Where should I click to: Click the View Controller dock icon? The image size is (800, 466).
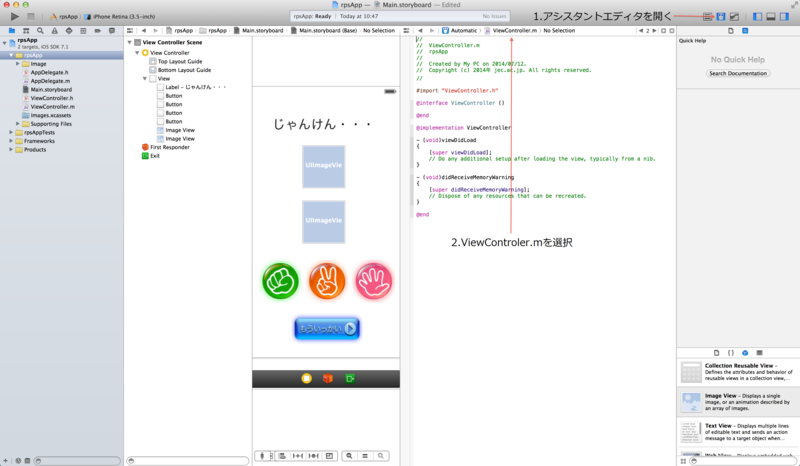click(306, 378)
